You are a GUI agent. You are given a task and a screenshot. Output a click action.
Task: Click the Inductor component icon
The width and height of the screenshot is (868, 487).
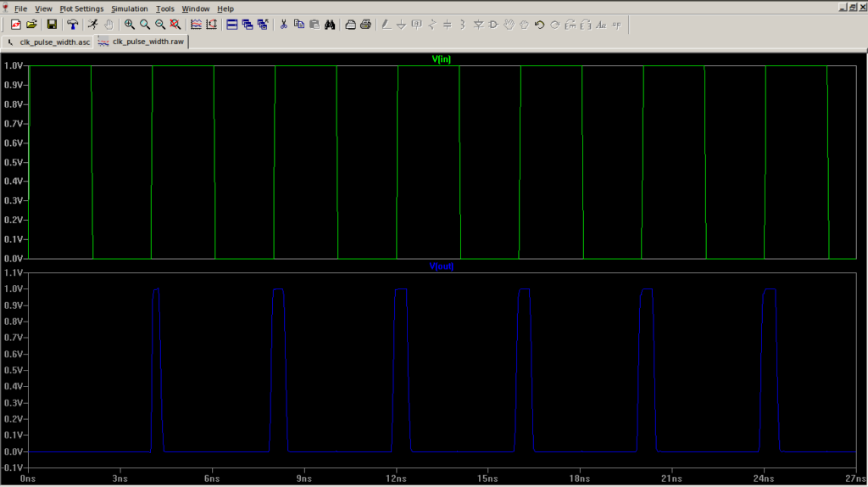click(x=463, y=25)
